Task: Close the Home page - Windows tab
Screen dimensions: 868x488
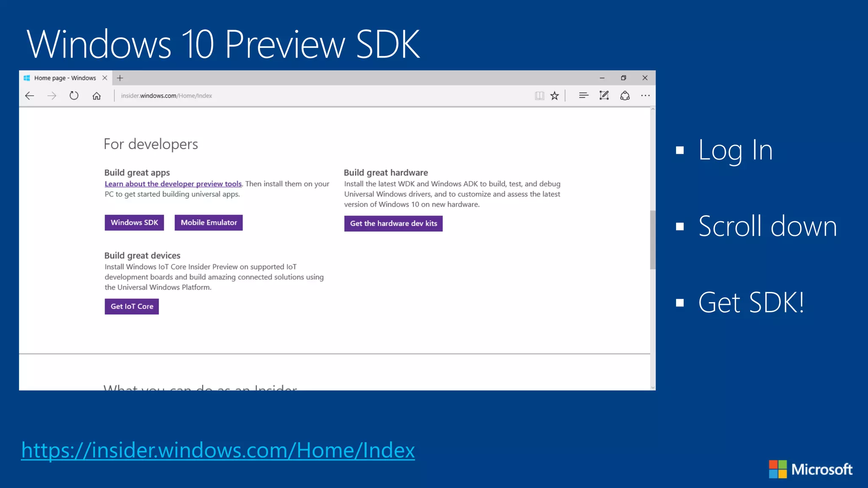Action: [x=105, y=78]
